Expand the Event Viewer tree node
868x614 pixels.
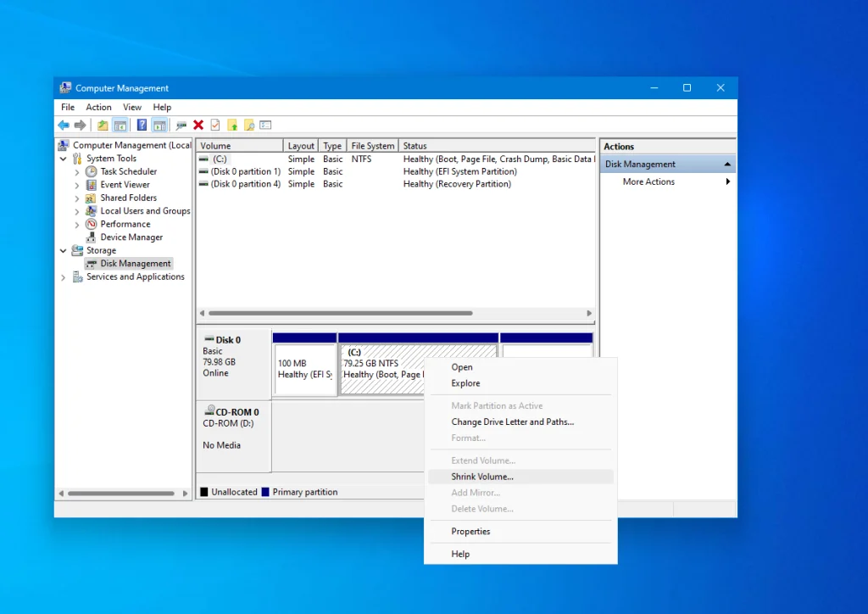(77, 185)
